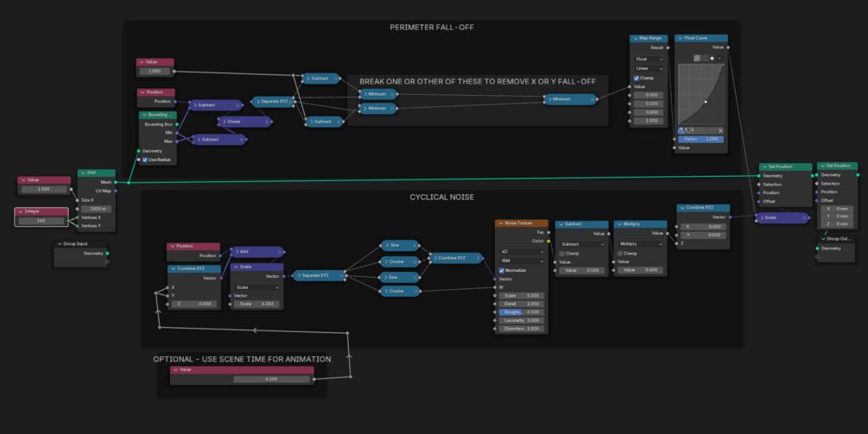The width and height of the screenshot is (868, 434).
Task: Zoom out on the Float Curve graph
Action: [705, 58]
